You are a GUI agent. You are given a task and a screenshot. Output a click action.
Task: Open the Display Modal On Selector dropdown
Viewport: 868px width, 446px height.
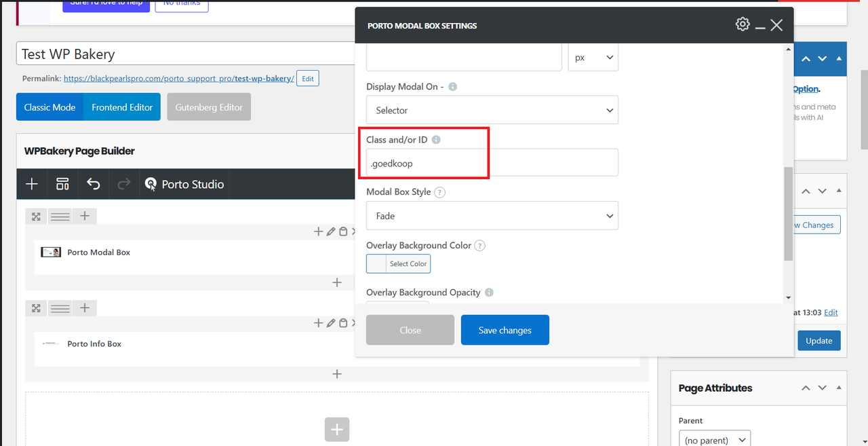tap(492, 110)
